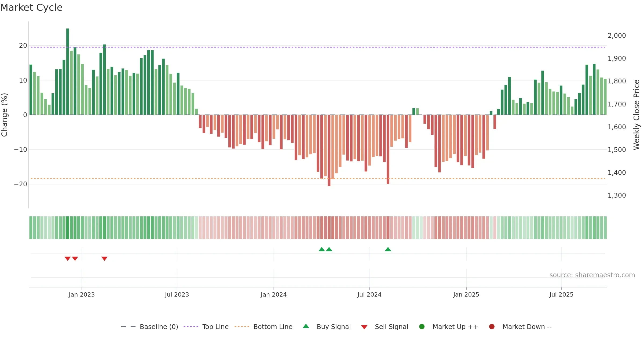
Task: Click the 1,300 price axis tick
Action: click(617, 195)
